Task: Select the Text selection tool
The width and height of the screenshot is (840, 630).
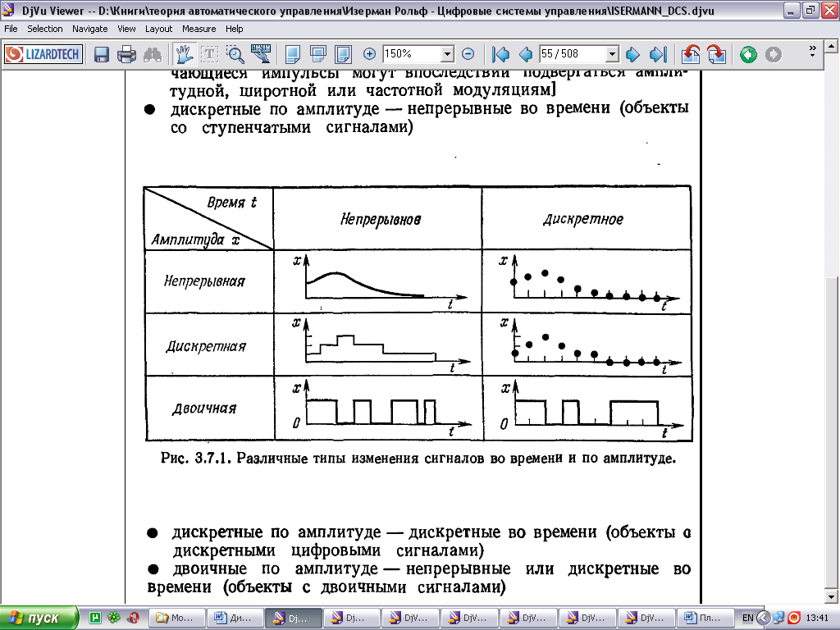Action: coord(209,54)
